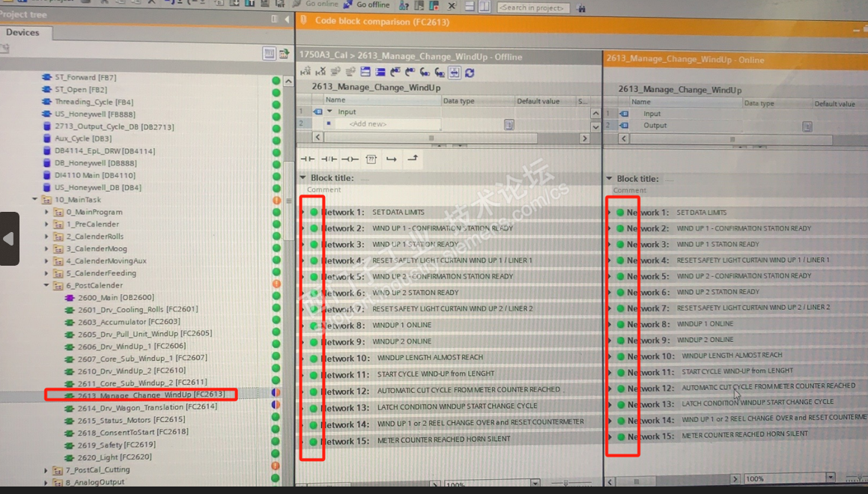Screen dimensions: 868x494
Task: Expand the 5_CalenderFeeding folder
Action: click(x=47, y=273)
